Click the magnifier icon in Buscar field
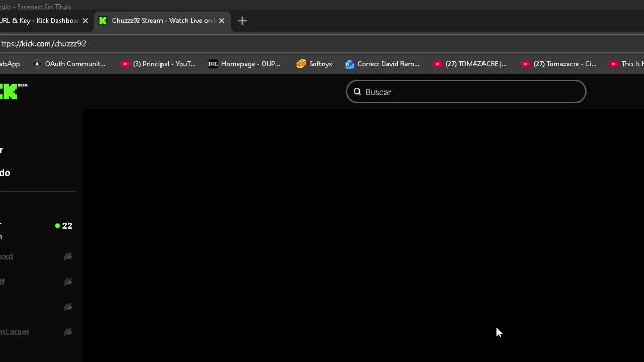 point(357,92)
